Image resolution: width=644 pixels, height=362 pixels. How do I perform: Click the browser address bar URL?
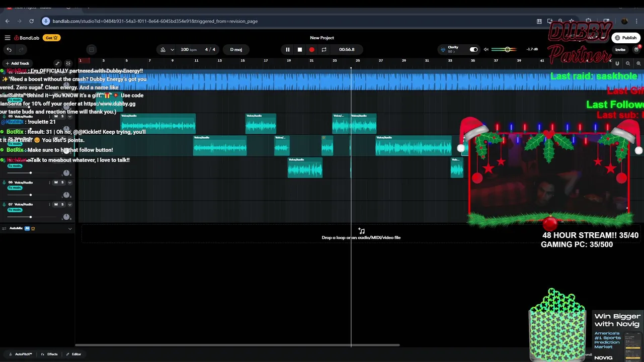click(155, 21)
